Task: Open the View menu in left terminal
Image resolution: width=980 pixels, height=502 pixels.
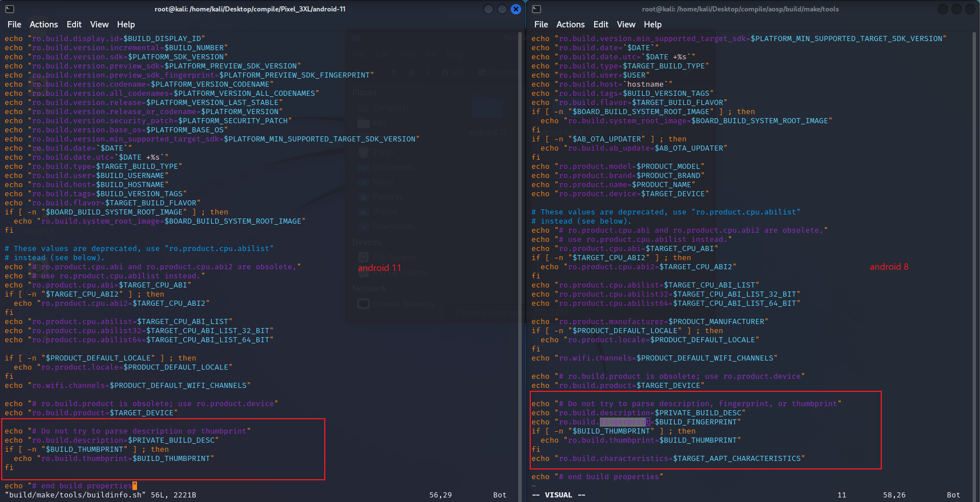Action: pyautogui.click(x=99, y=25)
